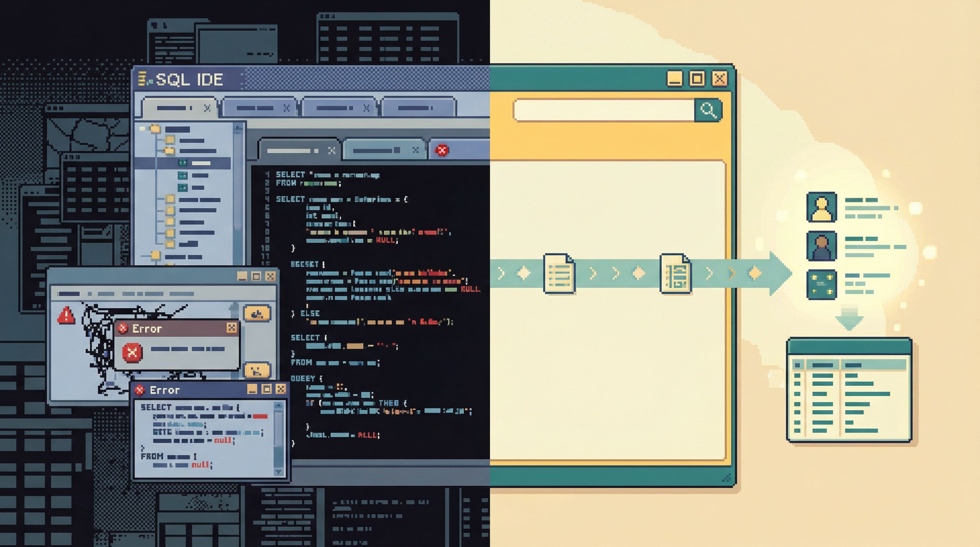Select the highlighted table item in tree
This screenshot has width=980, height=547.
click(200, 163)
